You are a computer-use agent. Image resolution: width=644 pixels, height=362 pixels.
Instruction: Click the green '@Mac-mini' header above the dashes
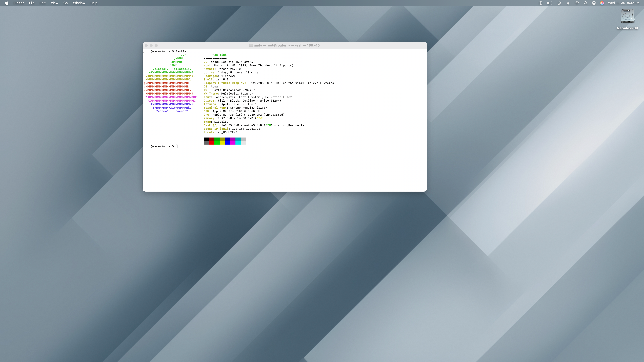(x=218, y=55)
